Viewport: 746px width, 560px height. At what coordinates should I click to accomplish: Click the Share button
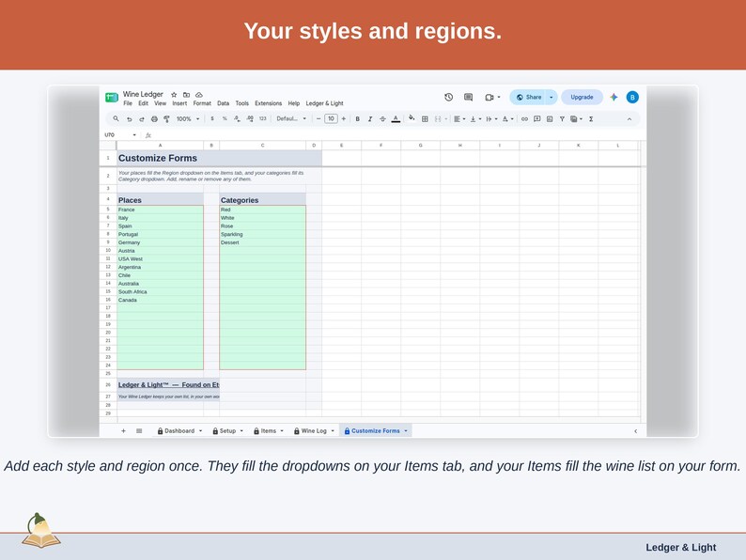pos(529,97)
